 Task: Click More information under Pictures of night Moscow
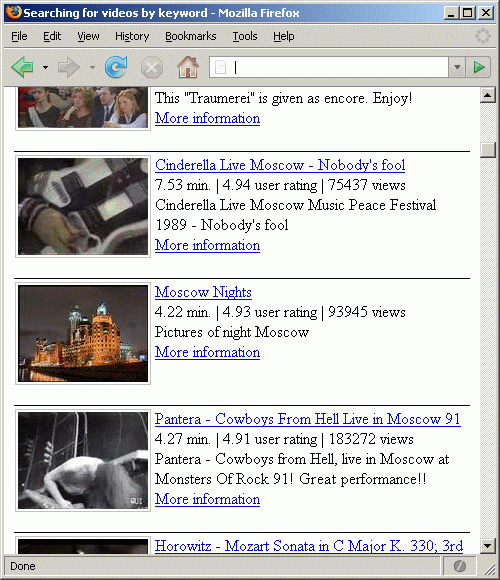pyautogui.click(x=207, y=352)
